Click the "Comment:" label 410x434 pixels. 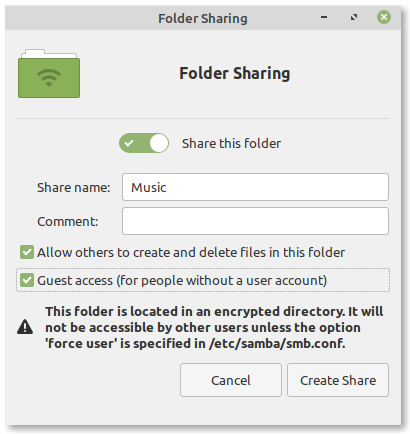click(68, 222)
